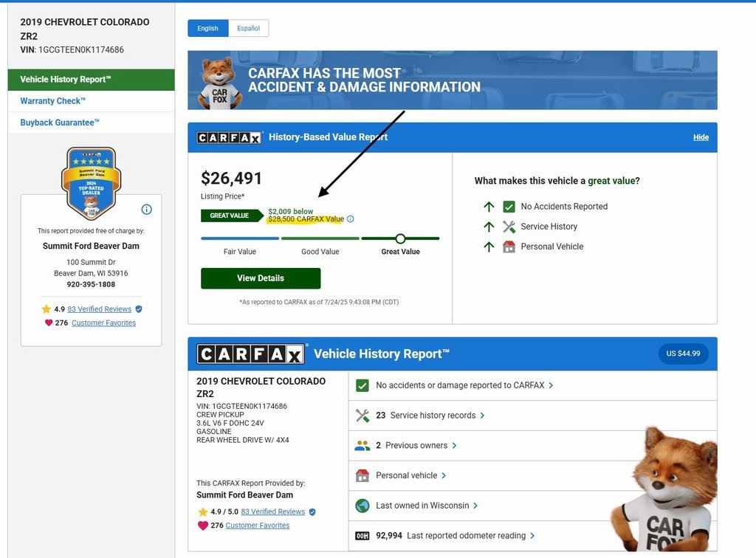Click the REAR WHEEL DRIVE W/ 4X4 text
This screenshot has height=558, width=756.
[242, 440]
